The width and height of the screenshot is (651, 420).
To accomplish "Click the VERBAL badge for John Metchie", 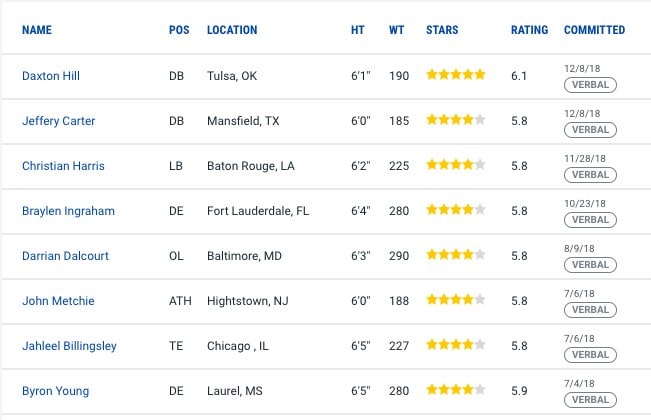I will click(590, 310).
